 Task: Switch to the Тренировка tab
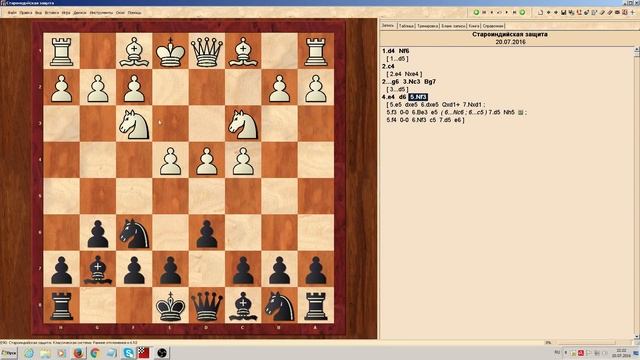click(x=427, y=26)
